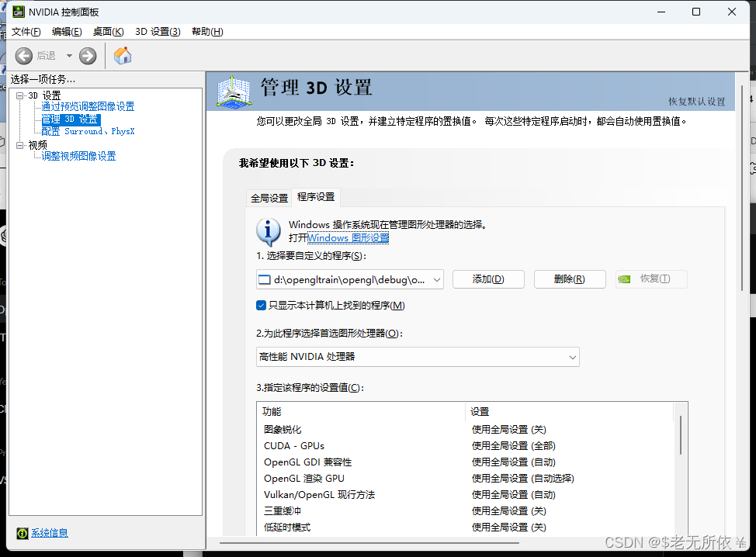Image resolution: width=756 pixels, height=557 pixels.
Task: Click 恢复默认设置 in the header
Action: coord(697,102)
